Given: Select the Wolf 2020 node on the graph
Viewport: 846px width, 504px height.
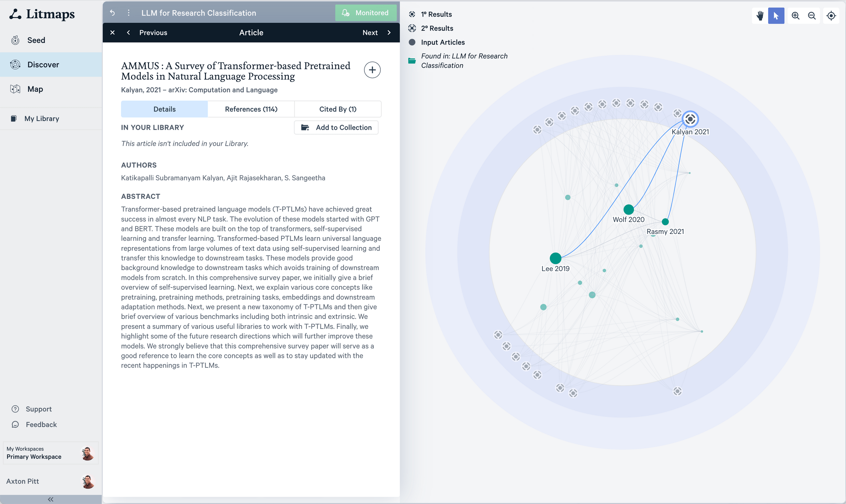Looking at the screenshot, I should click(629, 209).
